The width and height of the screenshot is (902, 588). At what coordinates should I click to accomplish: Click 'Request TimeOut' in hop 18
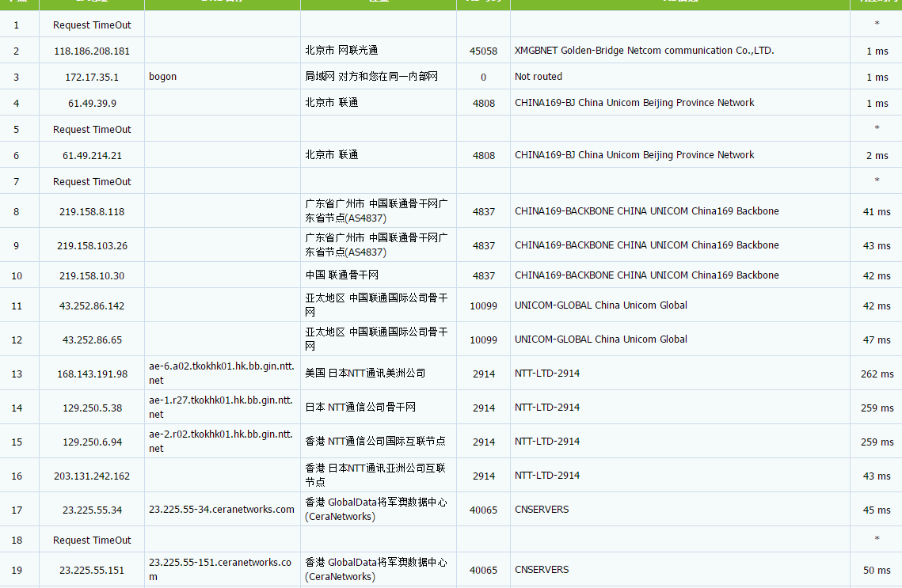[92, 541]
